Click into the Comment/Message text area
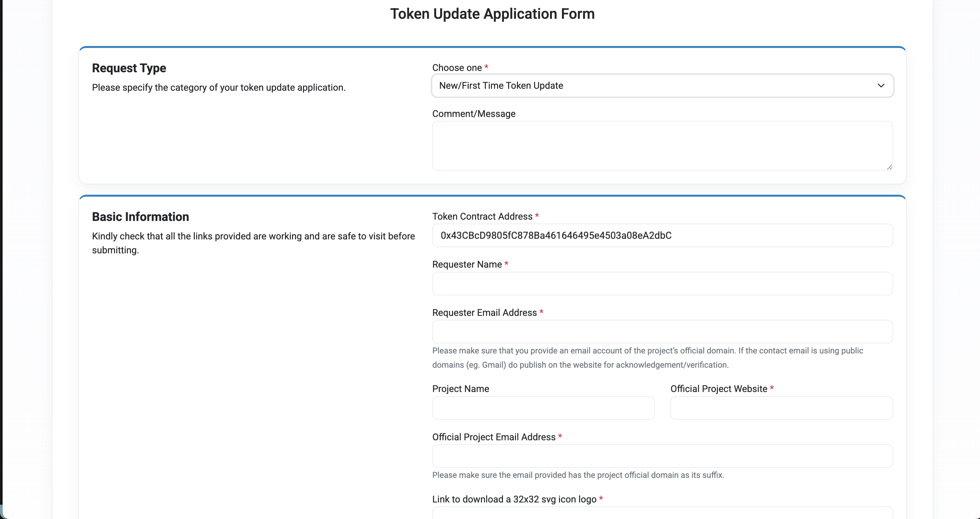 point(662,146)
